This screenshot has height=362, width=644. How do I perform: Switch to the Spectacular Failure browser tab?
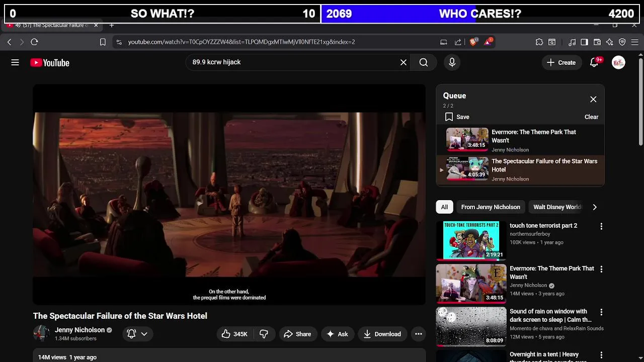click(53, 25)
